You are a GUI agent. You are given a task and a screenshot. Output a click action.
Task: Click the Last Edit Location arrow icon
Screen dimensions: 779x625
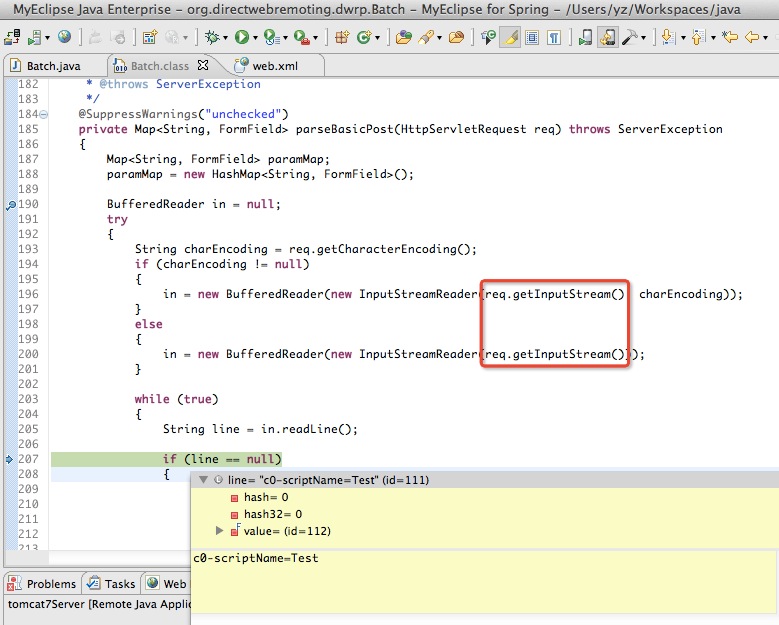730,37
